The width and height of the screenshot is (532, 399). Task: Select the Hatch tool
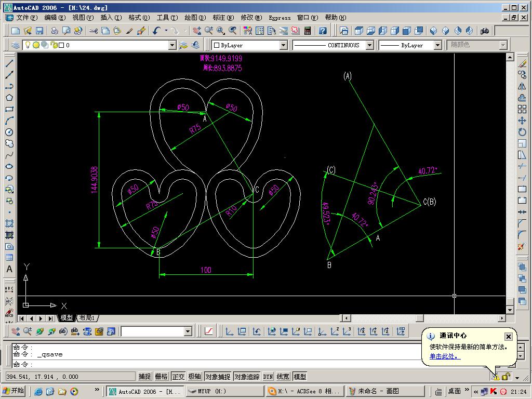(9, 223)
